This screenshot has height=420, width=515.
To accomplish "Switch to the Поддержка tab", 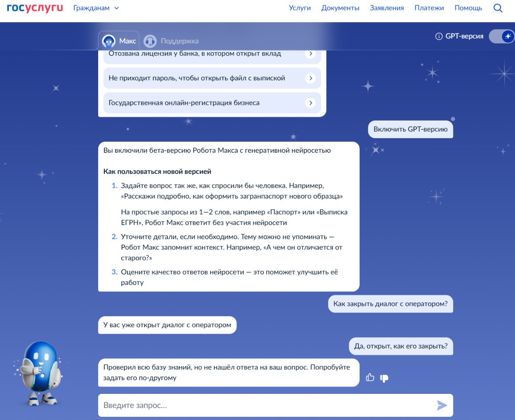I will [171, 41].
